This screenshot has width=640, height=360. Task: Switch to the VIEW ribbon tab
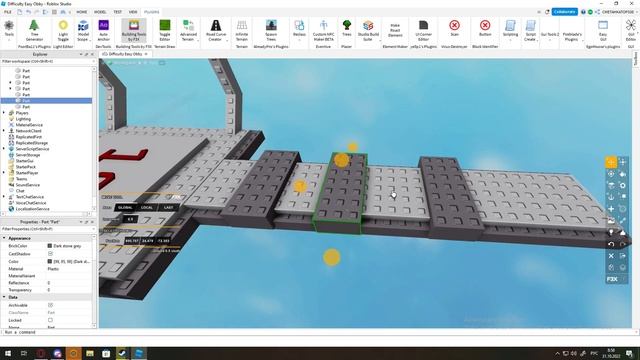click(133, 12)
